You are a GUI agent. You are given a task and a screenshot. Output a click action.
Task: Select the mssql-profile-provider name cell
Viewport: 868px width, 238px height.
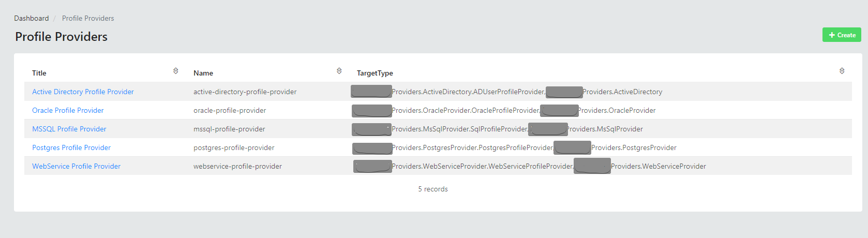point(229,129)
